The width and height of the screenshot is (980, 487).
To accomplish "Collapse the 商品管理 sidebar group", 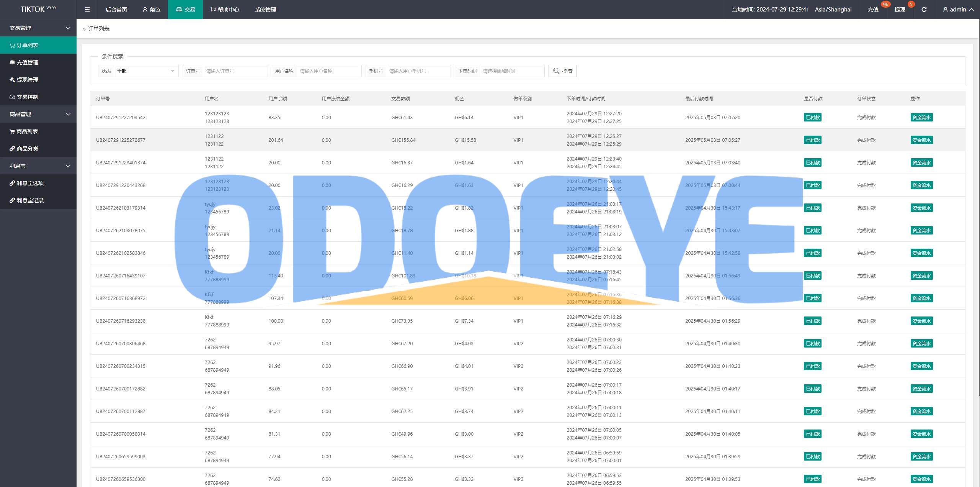I will pyautogui.click(x=38, y=114).
